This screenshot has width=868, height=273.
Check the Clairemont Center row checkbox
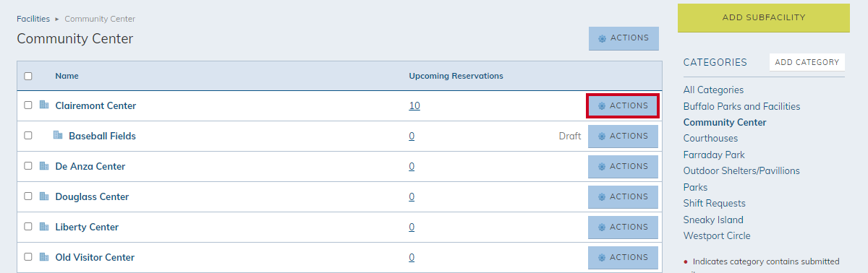(28, 105)
